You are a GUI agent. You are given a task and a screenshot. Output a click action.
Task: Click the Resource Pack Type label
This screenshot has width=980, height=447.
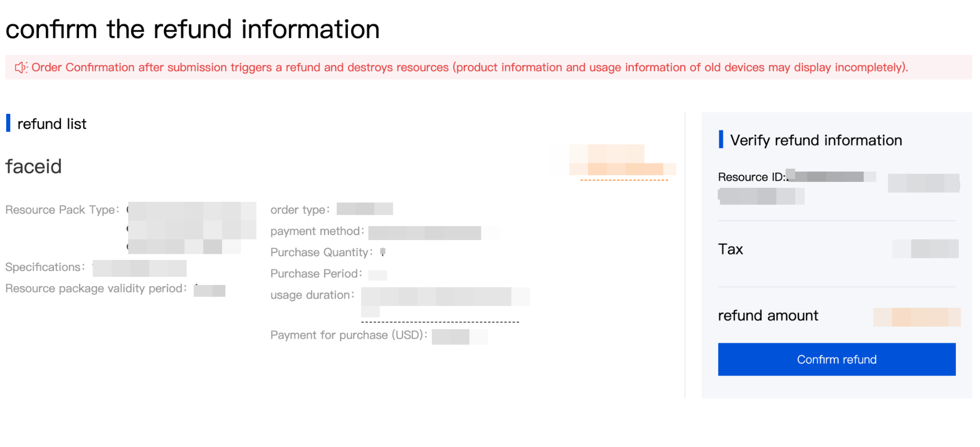[62, 210]
